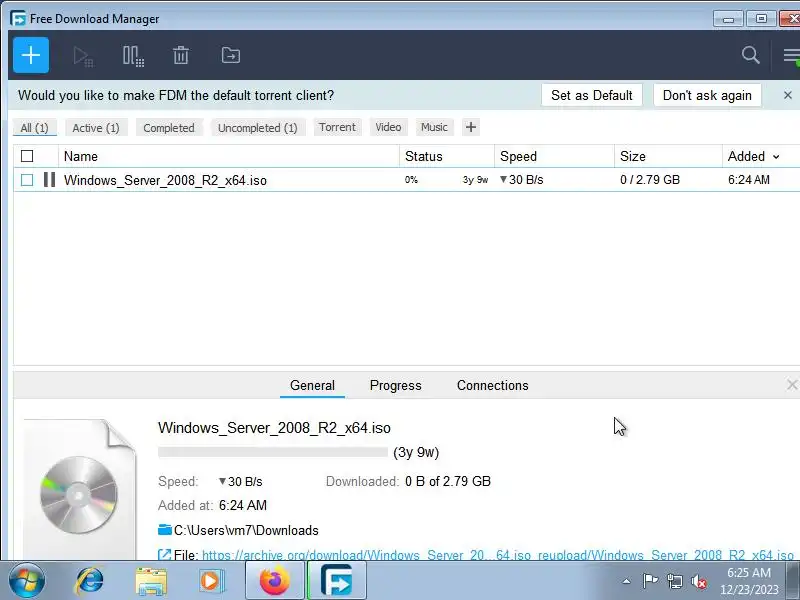Close the download details panel
The width and height of the screenshot is (800, 600).
[792, 385]
